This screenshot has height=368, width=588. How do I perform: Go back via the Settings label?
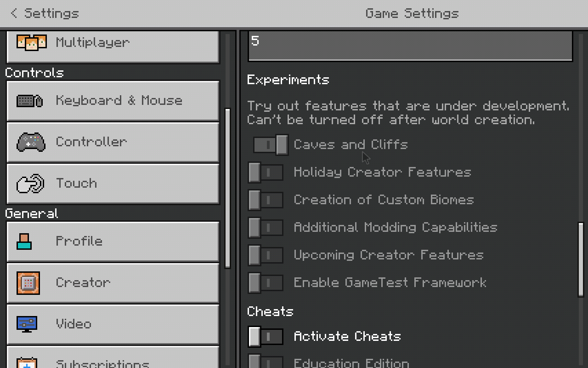pyautogui.click(x=51, y=13)
